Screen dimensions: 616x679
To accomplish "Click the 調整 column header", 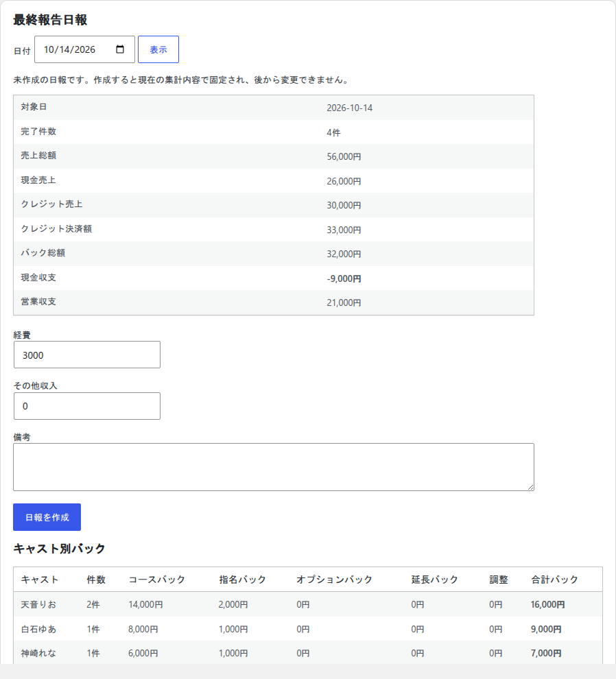I will [499, 580].
